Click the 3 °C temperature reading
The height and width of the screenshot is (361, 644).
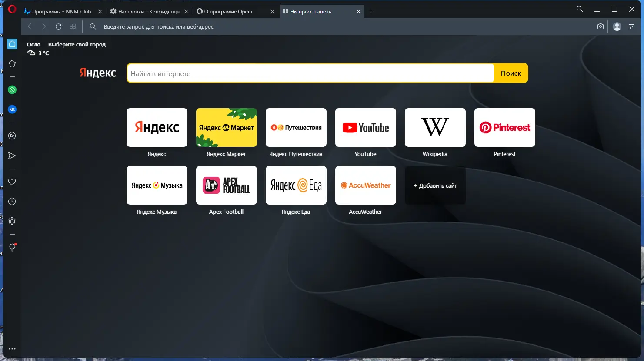point(44,53)
